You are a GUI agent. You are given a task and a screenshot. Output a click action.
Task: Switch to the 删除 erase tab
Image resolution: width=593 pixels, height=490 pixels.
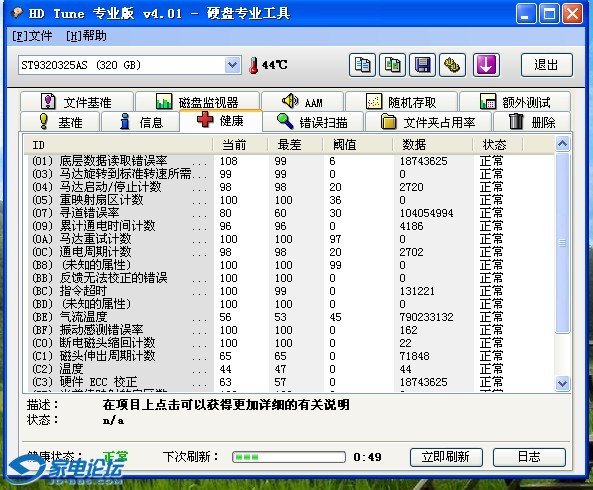532,122
